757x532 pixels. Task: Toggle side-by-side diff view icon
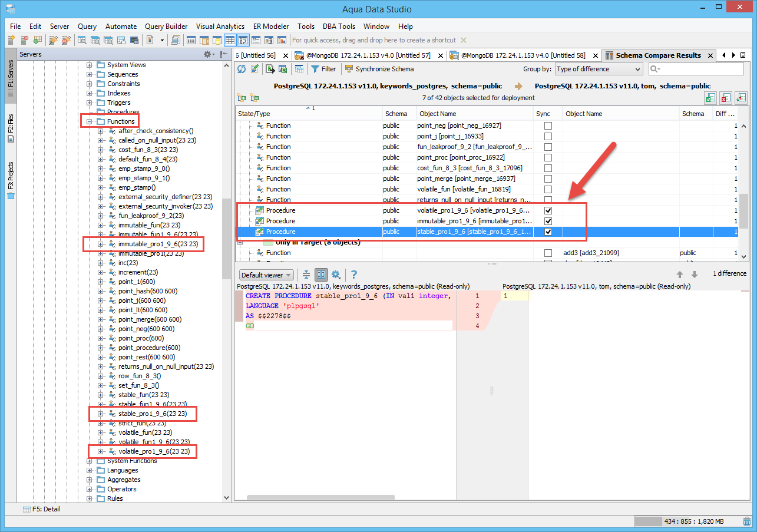click(321, 275)
